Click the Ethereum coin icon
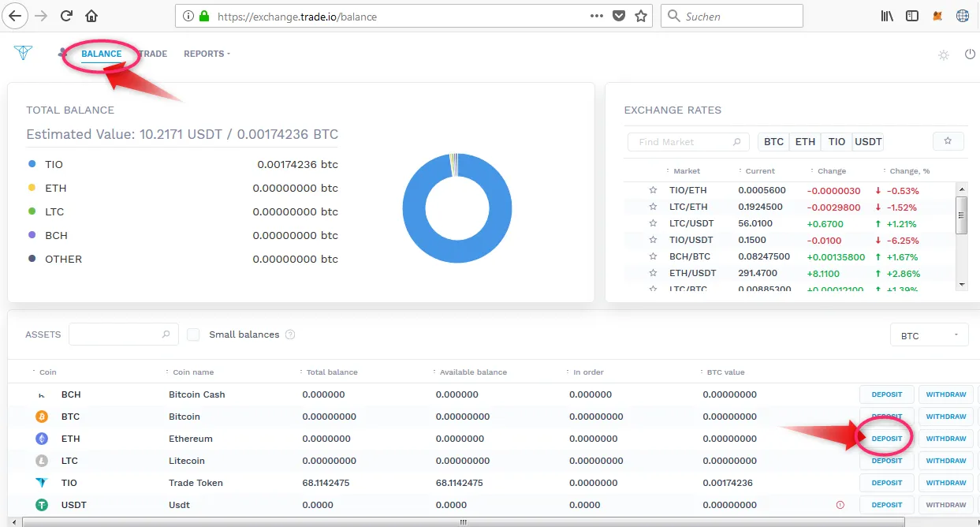The width and height of the screenshot is (980, 527). (x=42, y=439)
